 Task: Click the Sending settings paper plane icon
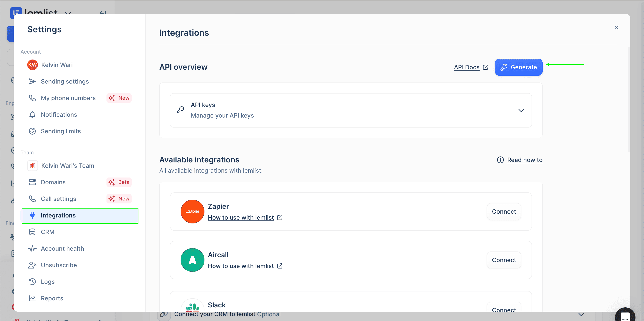pos(32,81)
